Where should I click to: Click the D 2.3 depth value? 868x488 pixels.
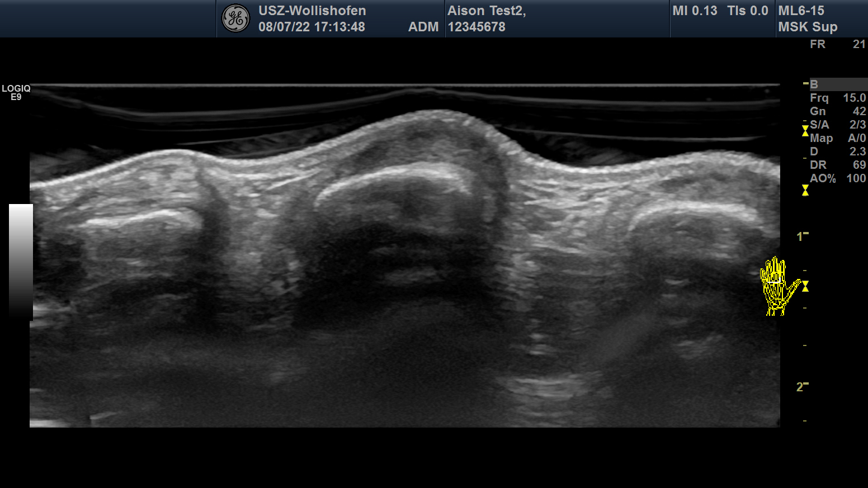click(x=837, y=151)
